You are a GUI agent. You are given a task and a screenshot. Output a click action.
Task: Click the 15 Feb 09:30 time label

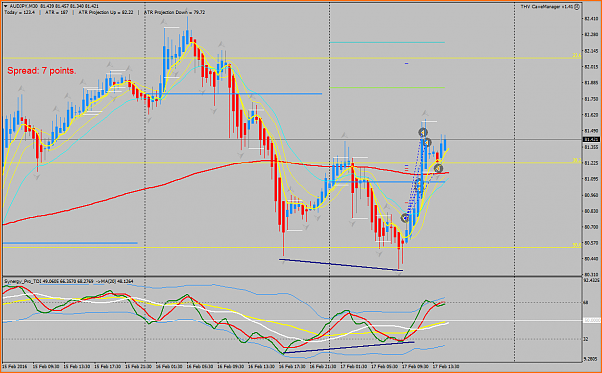pyautogui.click(x=45, y=366)
